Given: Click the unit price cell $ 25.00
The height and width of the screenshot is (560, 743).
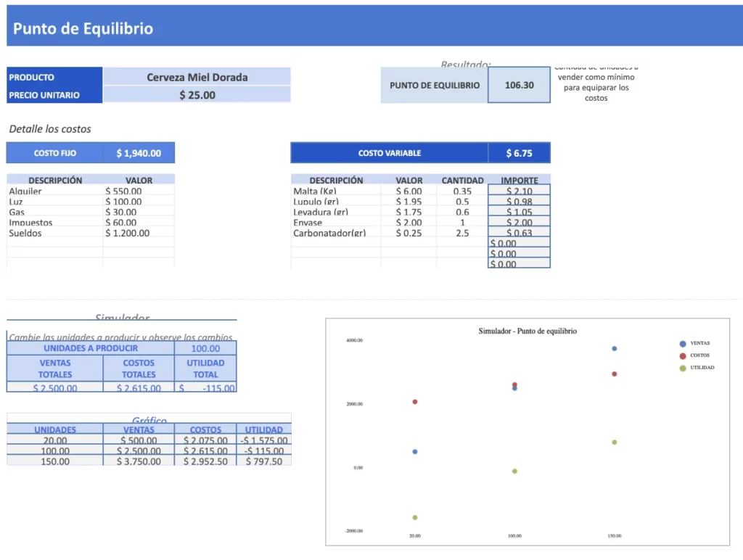Looking at the screenshot, I should (197, 95).
